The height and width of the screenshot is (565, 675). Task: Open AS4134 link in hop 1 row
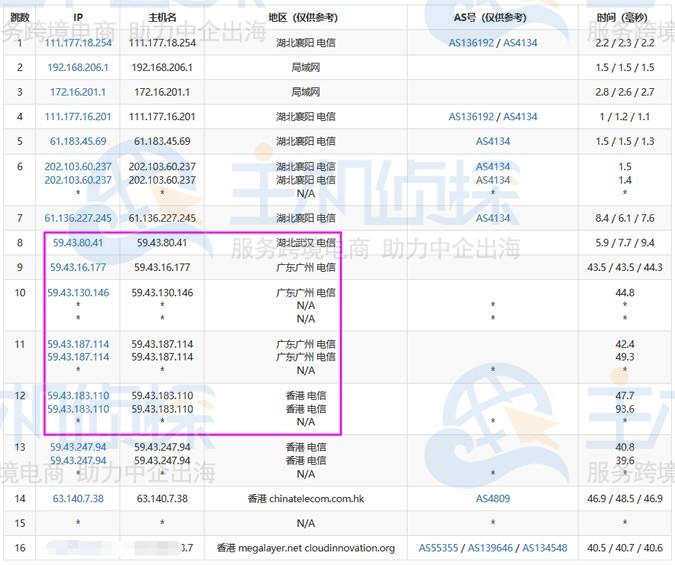[520, 43]
